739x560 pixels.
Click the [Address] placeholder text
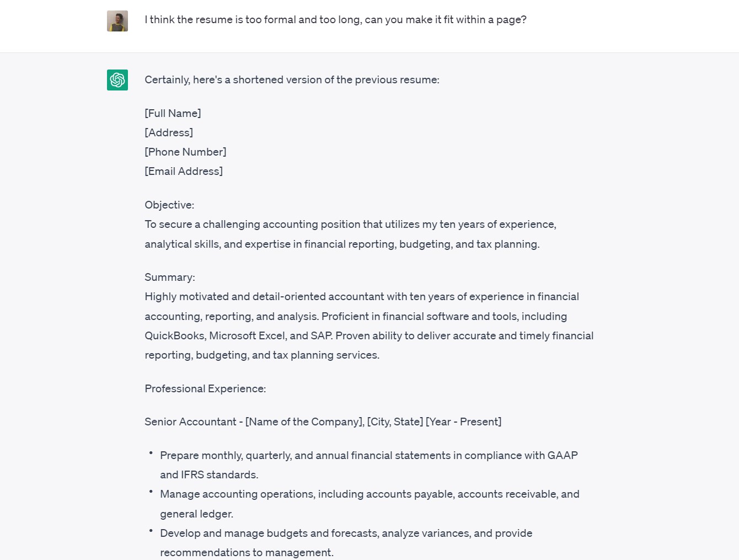169,133
